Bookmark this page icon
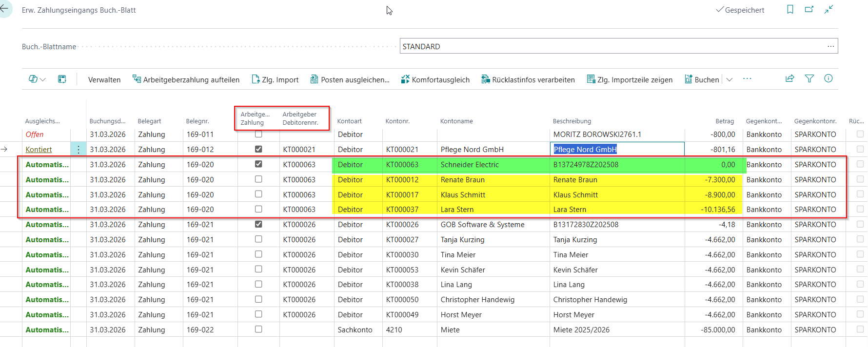 click(790, 9)
